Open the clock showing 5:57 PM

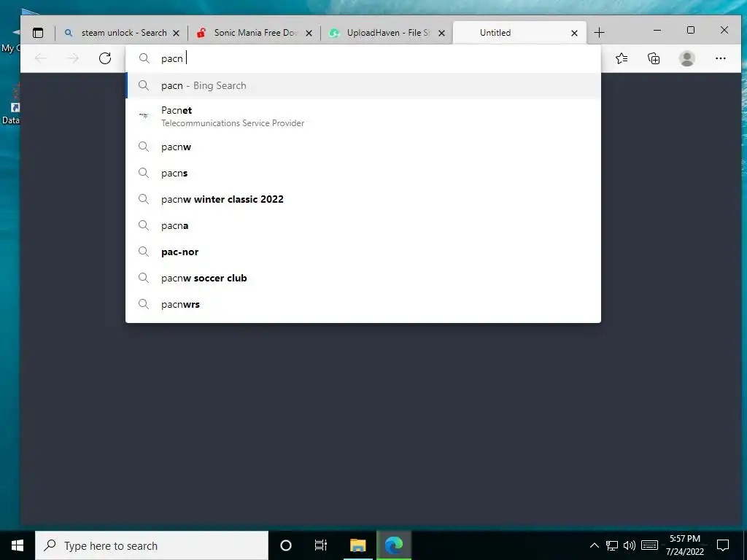tap(684, 545)
